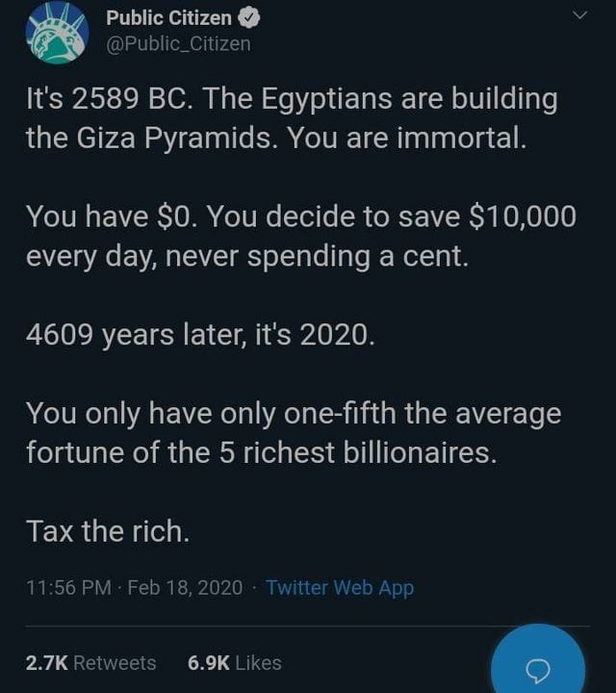Open the Twitter Web App source link
The image size is (616, 693).
(339, 587)
